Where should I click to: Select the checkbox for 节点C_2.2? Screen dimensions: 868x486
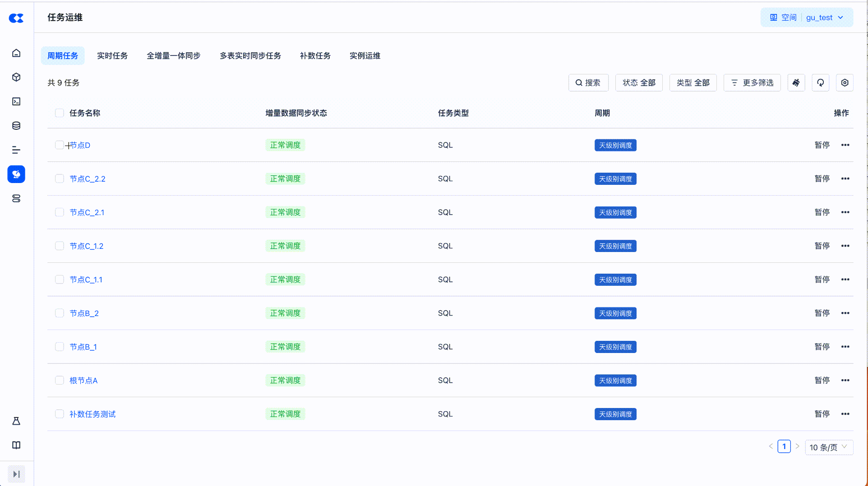point(59,179)
